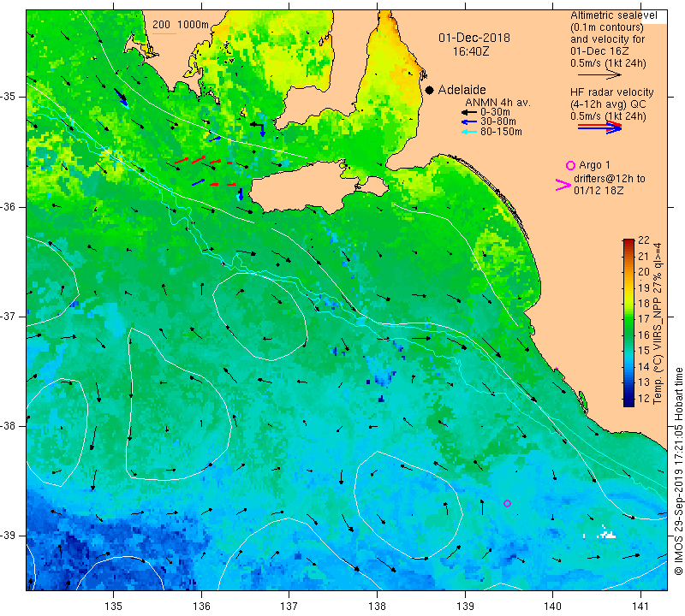Click the 16:40Z time label
Screen dimensions: 685x616
(x=471, y=51)
